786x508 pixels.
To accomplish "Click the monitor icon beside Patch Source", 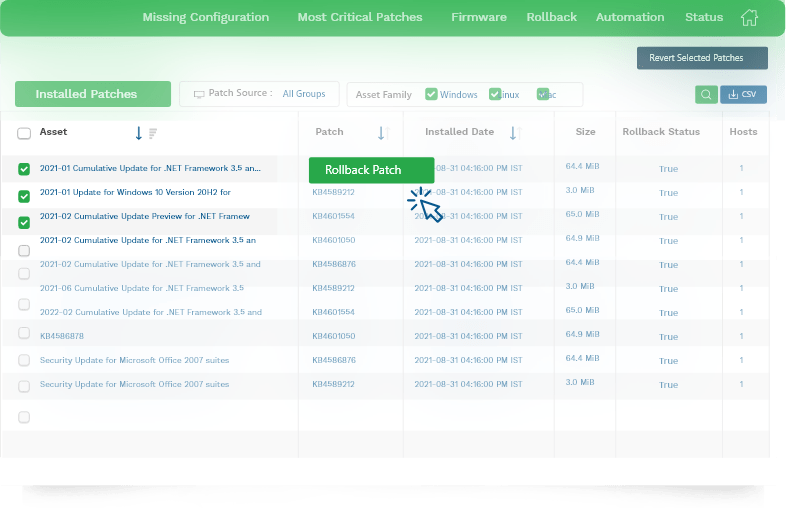I will point(198,94).
